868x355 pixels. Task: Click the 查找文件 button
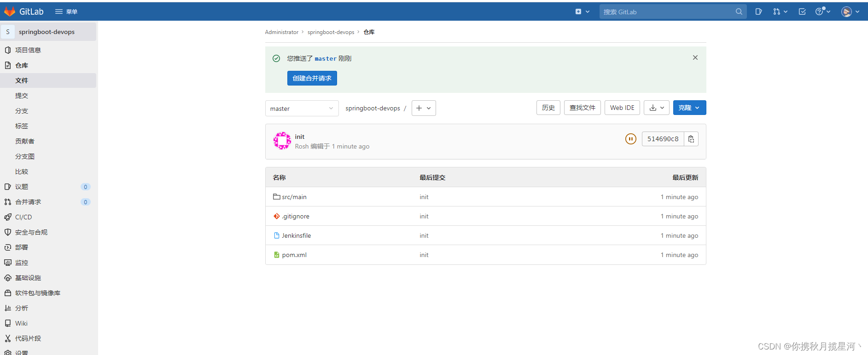point(583,108)
